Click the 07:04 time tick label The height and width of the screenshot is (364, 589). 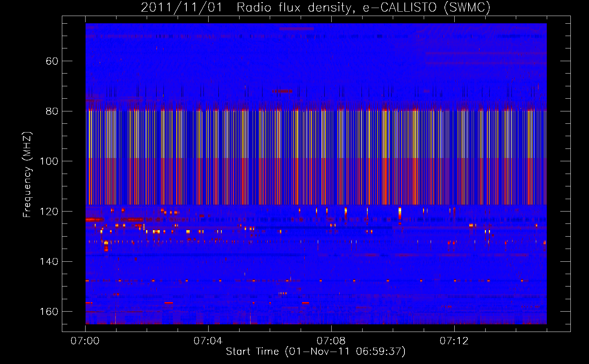tap(208, 341)
